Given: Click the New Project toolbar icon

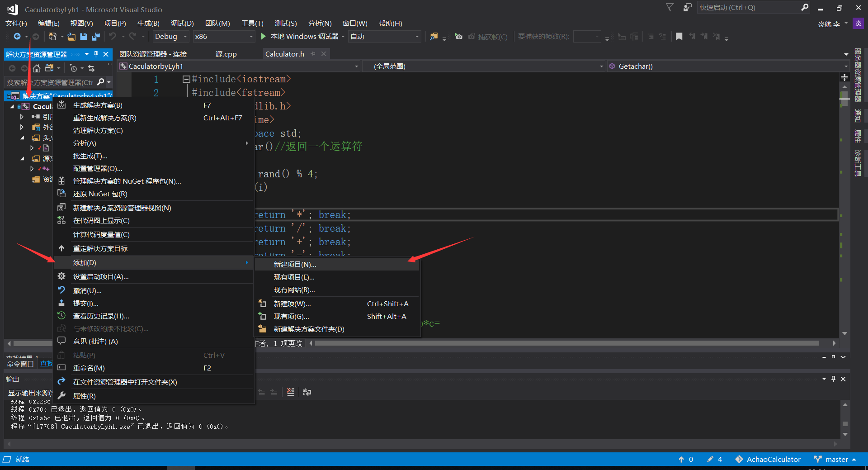Looking at the screenshot, I should coord(53,37).
